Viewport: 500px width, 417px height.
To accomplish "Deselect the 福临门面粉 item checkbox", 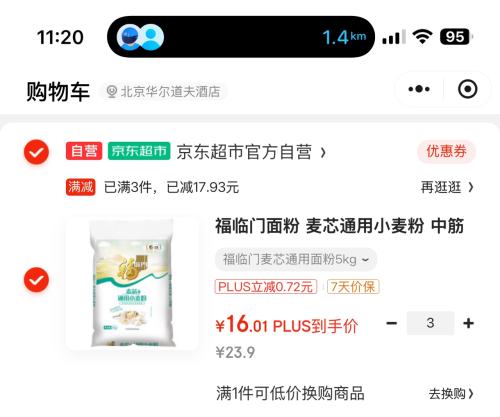I will 36,280.
